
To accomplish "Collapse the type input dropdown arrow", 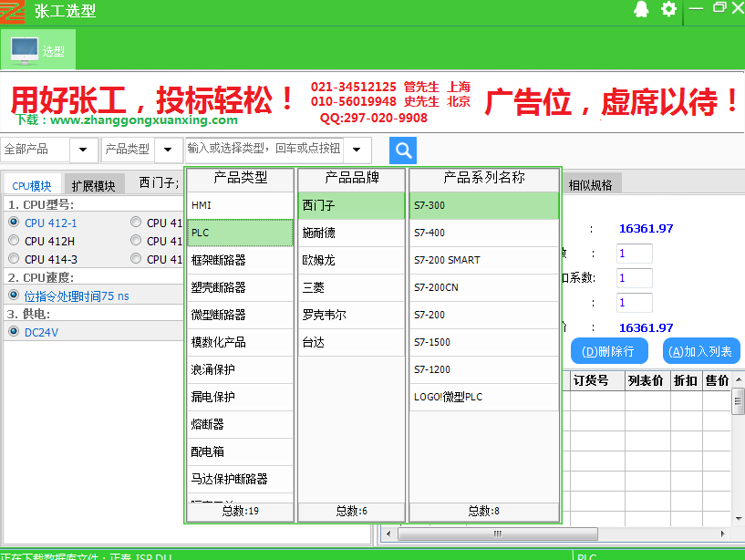I will [357, 150].
